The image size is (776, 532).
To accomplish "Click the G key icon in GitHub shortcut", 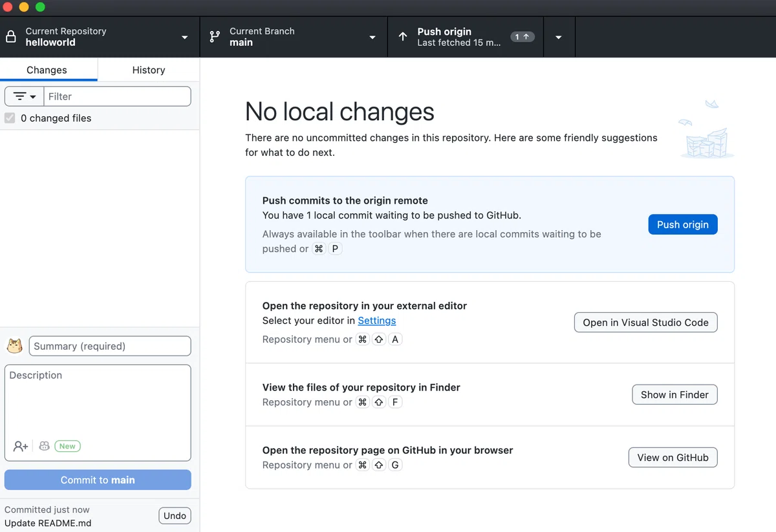I will click(x=395, y=465).
